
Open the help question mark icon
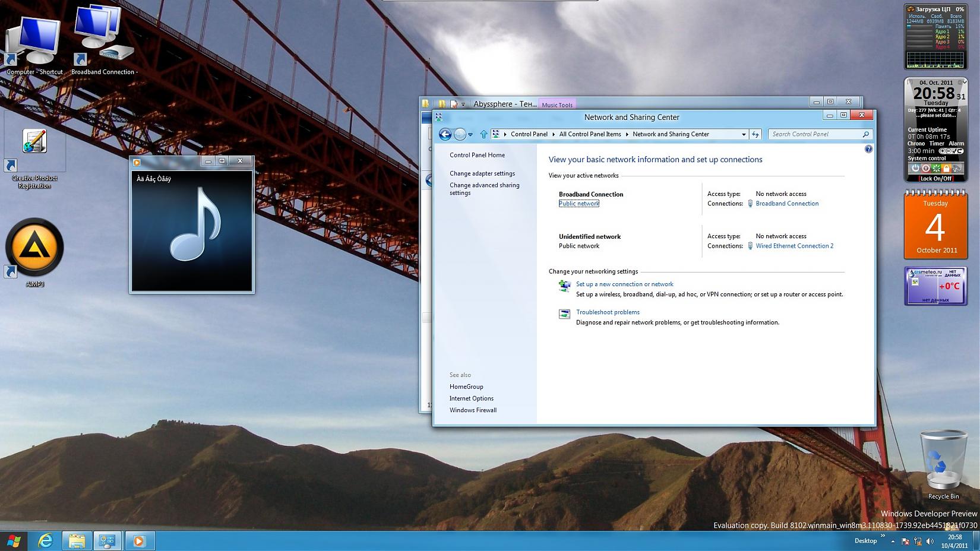[x=868, y=149]
